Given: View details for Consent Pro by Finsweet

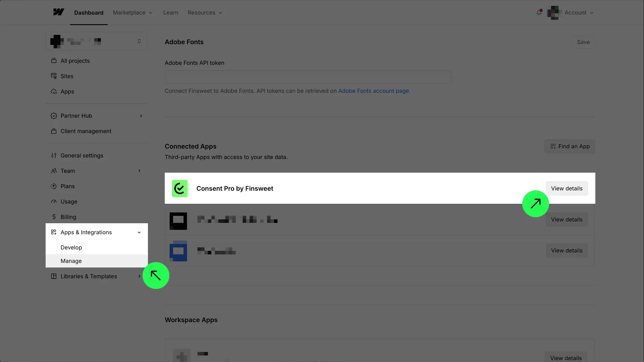Looking at the screenshot, I should [567, 188].
